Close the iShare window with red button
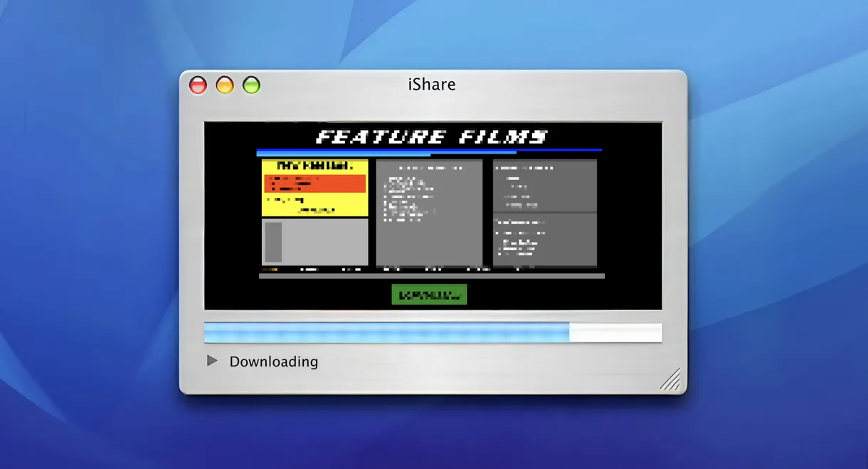Image resolution: width=868 pixels, height=469 pixels. (x=198, y=85)
